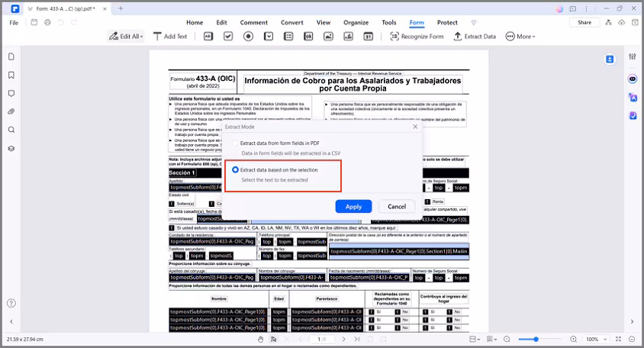Switch to the Comment tab

click(x=254, y=23)
